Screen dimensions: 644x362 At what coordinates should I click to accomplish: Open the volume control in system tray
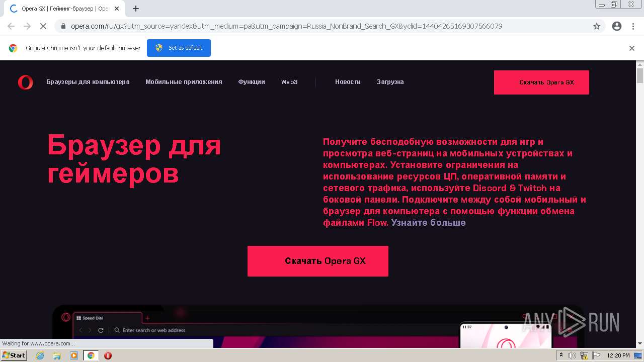point(572,355)
